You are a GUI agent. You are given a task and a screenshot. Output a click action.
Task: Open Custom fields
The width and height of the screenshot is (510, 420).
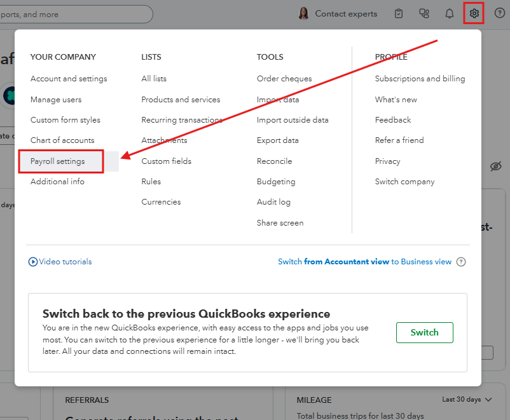pyautogui.click(x=166, y=161)
